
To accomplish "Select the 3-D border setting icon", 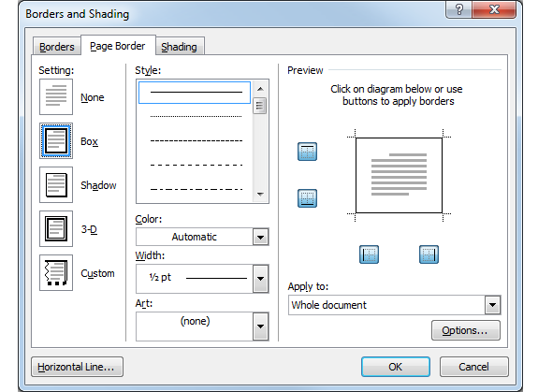I will tap(56, 228).
